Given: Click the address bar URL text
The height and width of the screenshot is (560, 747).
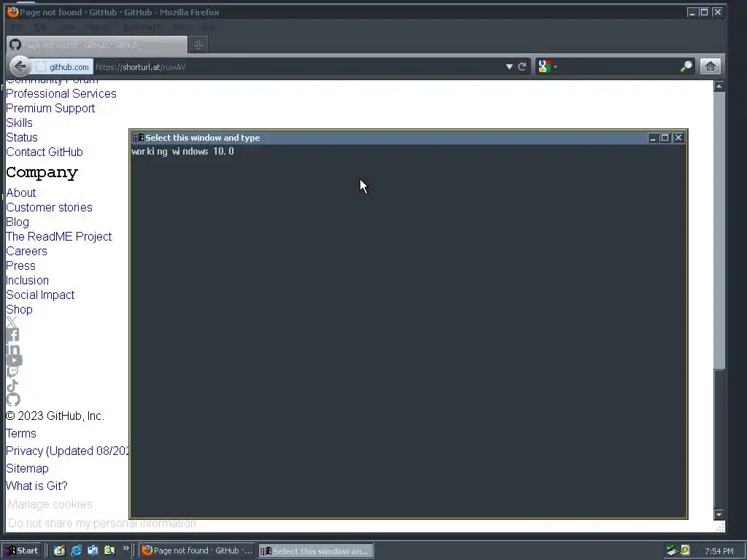Looking at the screenshot, I should tap(141, 67).
